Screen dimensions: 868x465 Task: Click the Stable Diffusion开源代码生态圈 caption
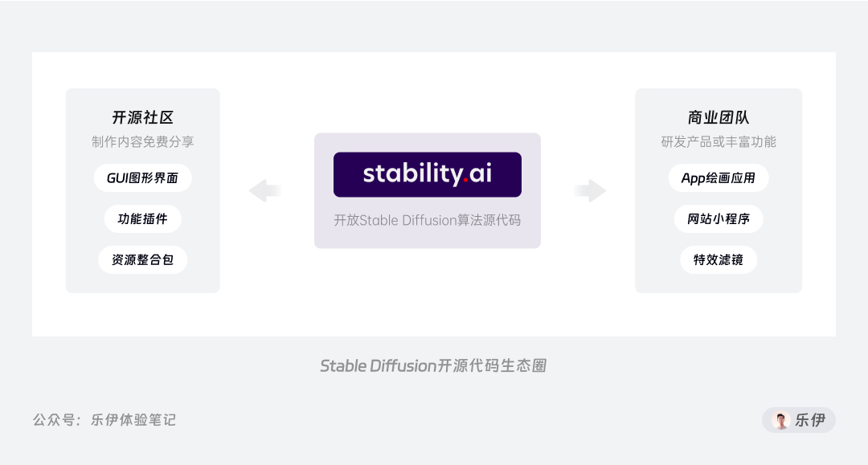tap(433, 366)
